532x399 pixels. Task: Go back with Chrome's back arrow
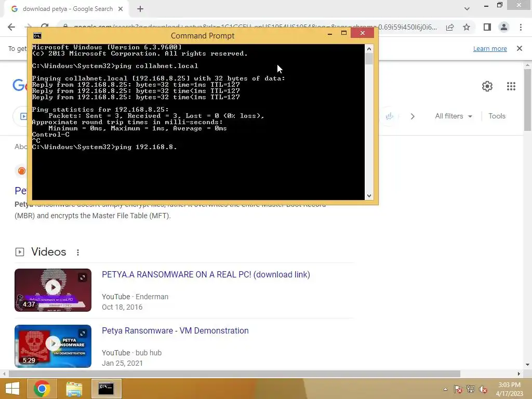[11, 27]
